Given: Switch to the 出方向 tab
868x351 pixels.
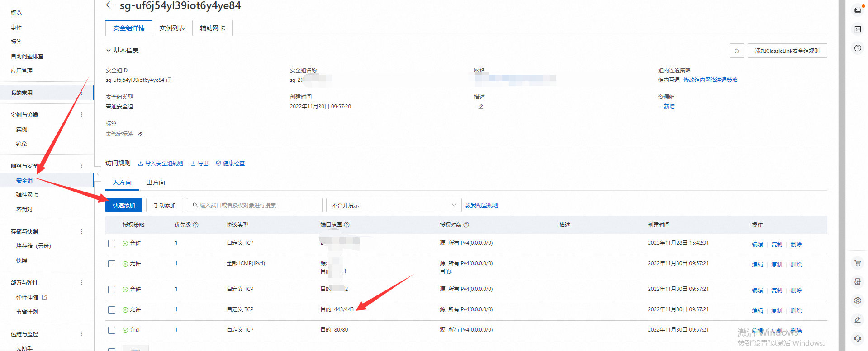Looking at the screenshot, I should 156,183.
